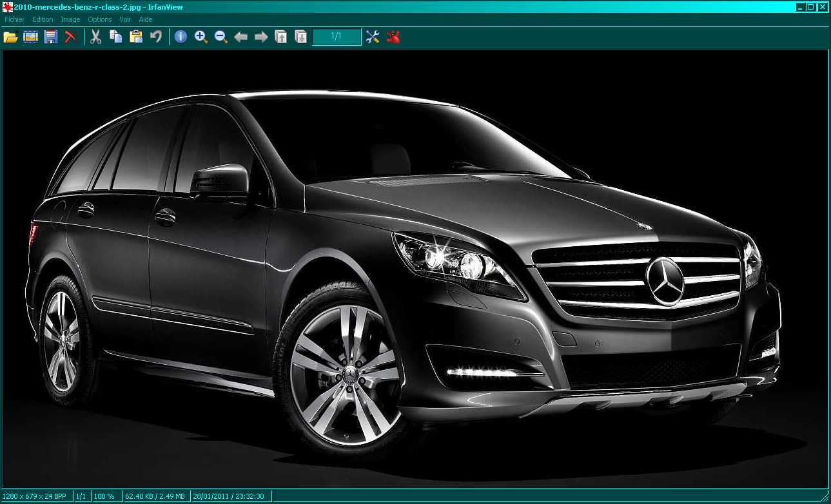Open settings with the wrench and screwdriver icon
Screen dimensions: 831x504
point(372,37)
